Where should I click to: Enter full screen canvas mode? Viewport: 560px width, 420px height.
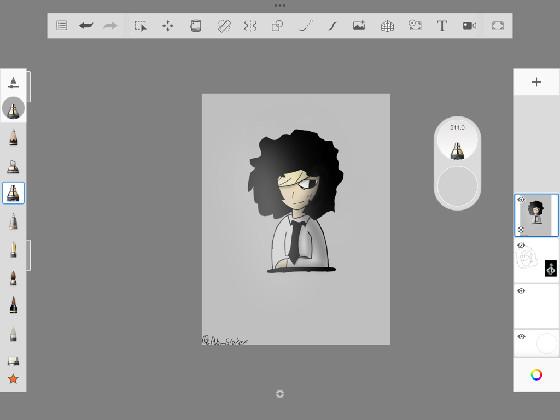[498, 26]
